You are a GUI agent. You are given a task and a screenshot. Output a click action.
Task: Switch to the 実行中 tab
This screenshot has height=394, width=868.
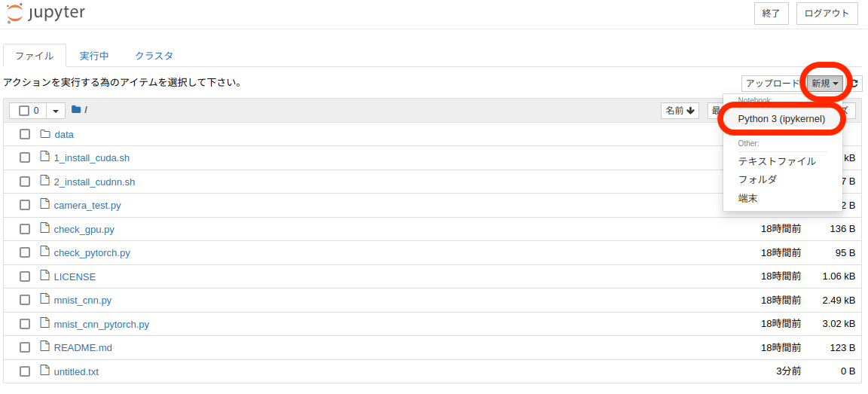click(x=94, y=56)
